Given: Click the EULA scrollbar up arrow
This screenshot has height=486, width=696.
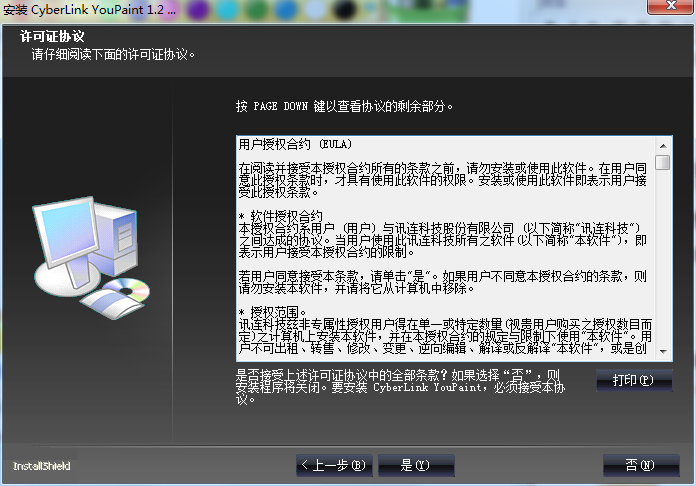Looking at the screenshot, I should [x=663, y=146].
